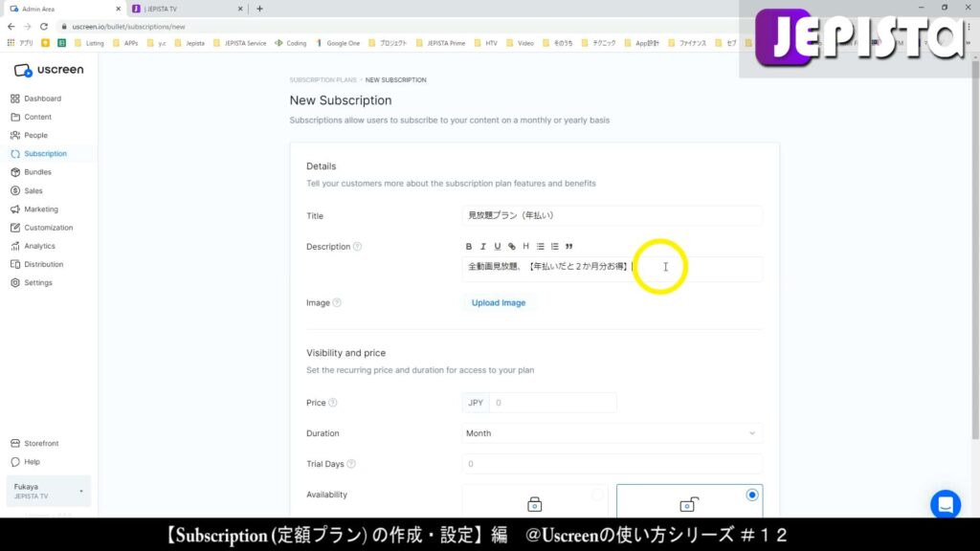The height and width of the screenshot is (551, 980).
Task: Open the JEPISTA Service bookmark folder
Action: coord(239,43)
